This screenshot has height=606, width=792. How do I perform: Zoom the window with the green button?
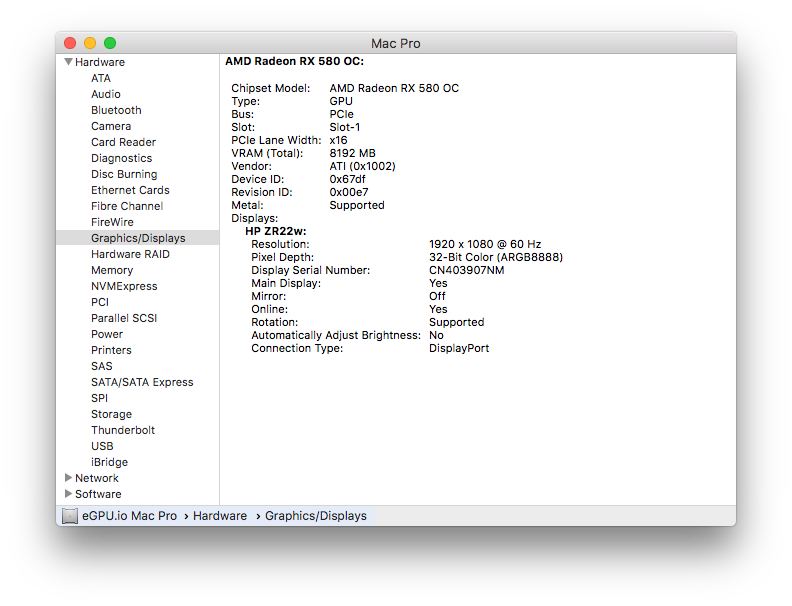110,43
